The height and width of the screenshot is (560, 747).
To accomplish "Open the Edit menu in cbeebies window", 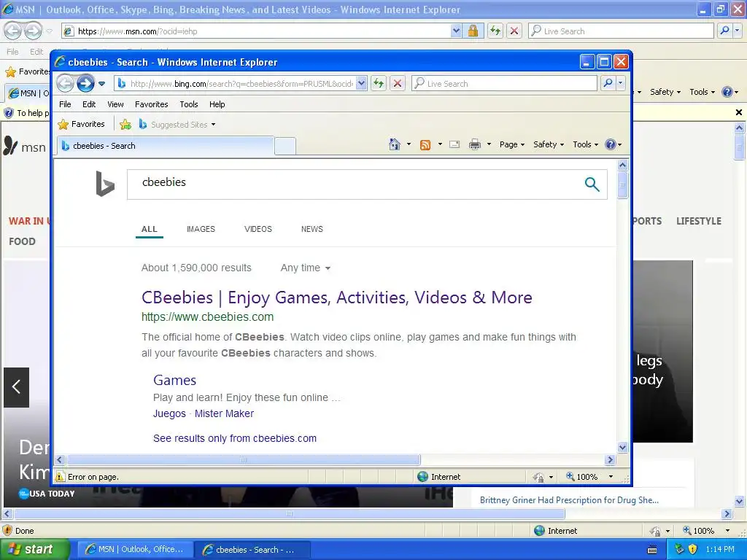I will coord(89,104).
